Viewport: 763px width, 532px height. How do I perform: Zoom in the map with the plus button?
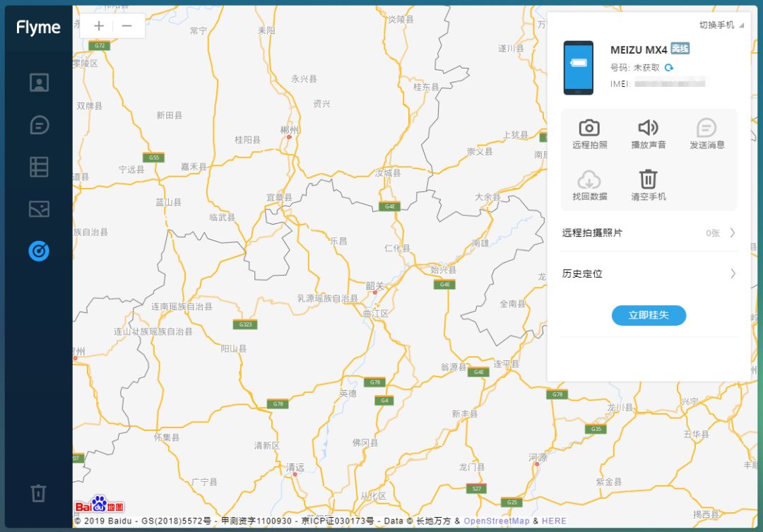coord(99,26)
